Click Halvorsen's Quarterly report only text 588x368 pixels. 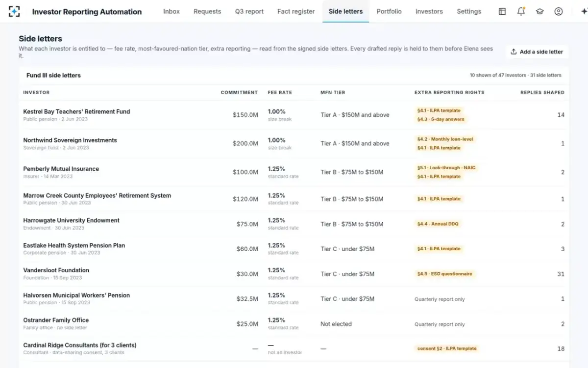point(440,299)
